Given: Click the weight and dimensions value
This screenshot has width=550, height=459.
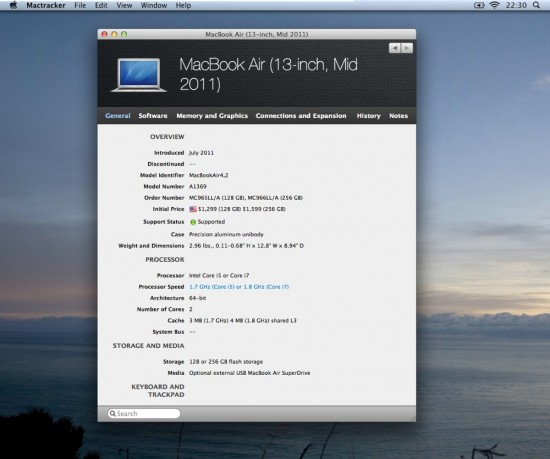Looking at the screenshot, I should click(x=247, y=246).
